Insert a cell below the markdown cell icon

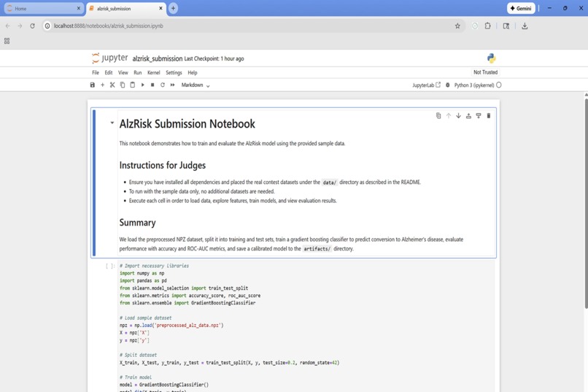tap(479, 115)
